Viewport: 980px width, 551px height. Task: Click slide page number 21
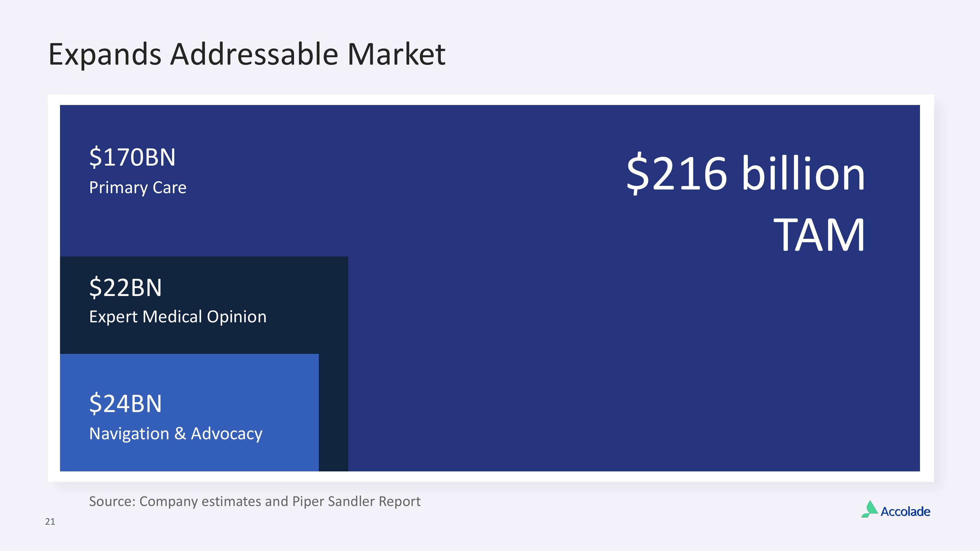click(50, 522)
